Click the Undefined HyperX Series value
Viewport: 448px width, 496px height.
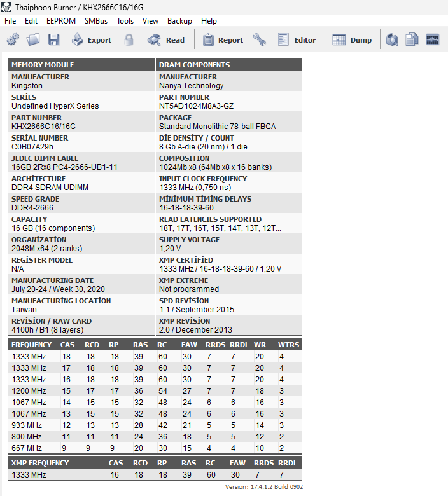[55, 106]
